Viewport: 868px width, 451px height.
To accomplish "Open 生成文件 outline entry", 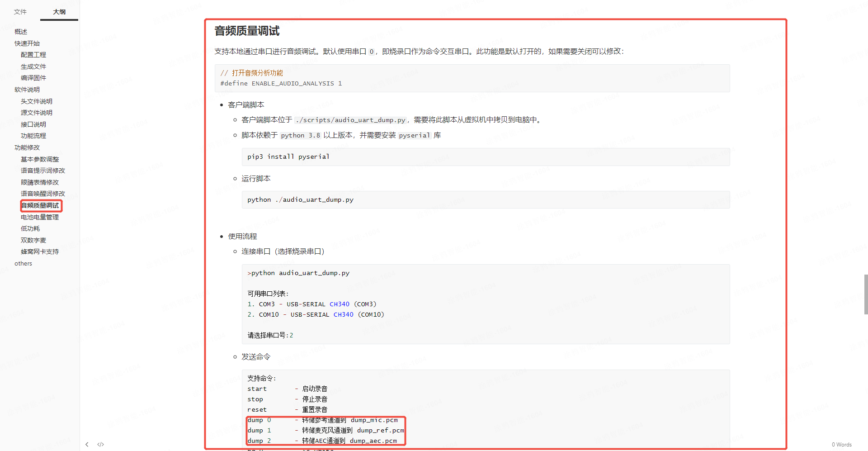I will pyautogui.click(x=33, y=66).
